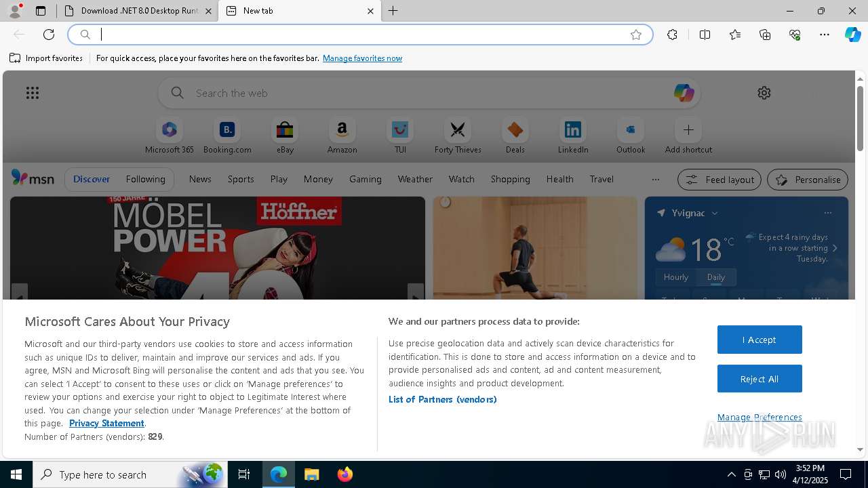Open the Edge profile icon
The width and height of the screenshot is (868, 488).
[15, 11]
